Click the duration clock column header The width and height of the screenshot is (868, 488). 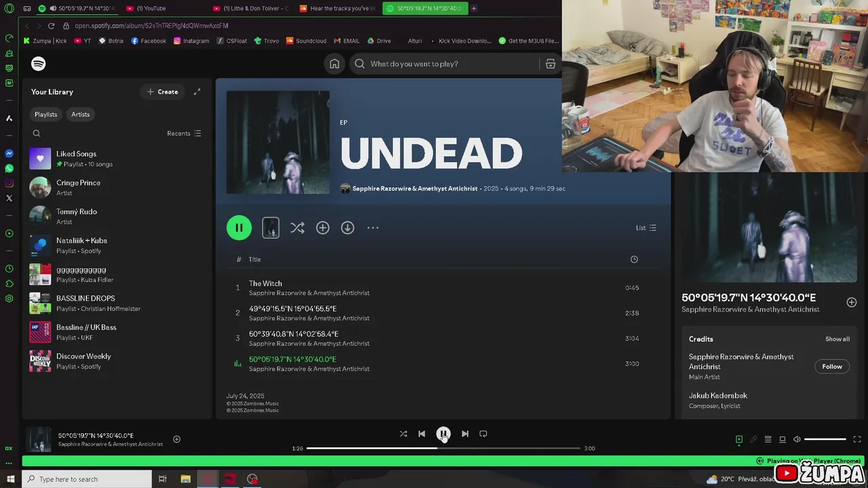pos(634,260)
